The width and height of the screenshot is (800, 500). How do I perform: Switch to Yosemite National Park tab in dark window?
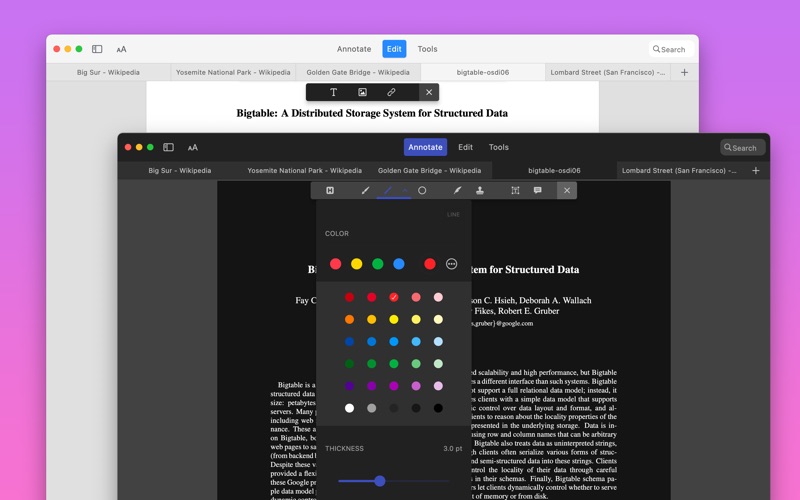(304, 171)
